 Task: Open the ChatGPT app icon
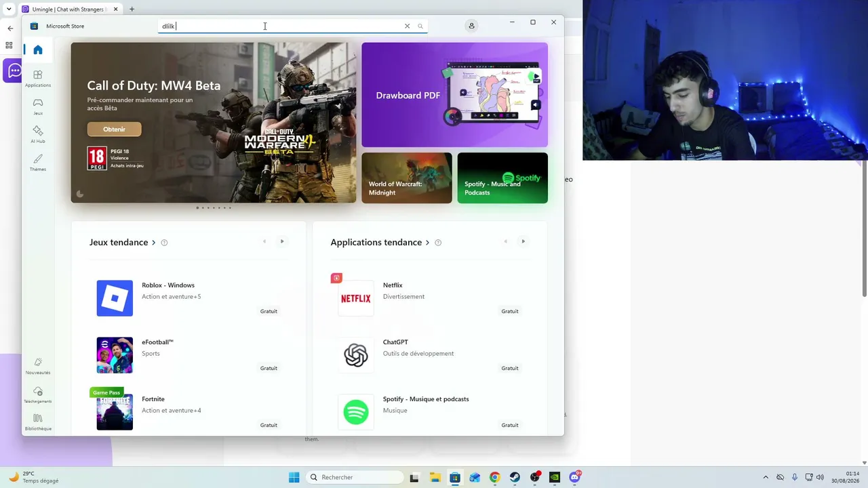click(356, 355)
